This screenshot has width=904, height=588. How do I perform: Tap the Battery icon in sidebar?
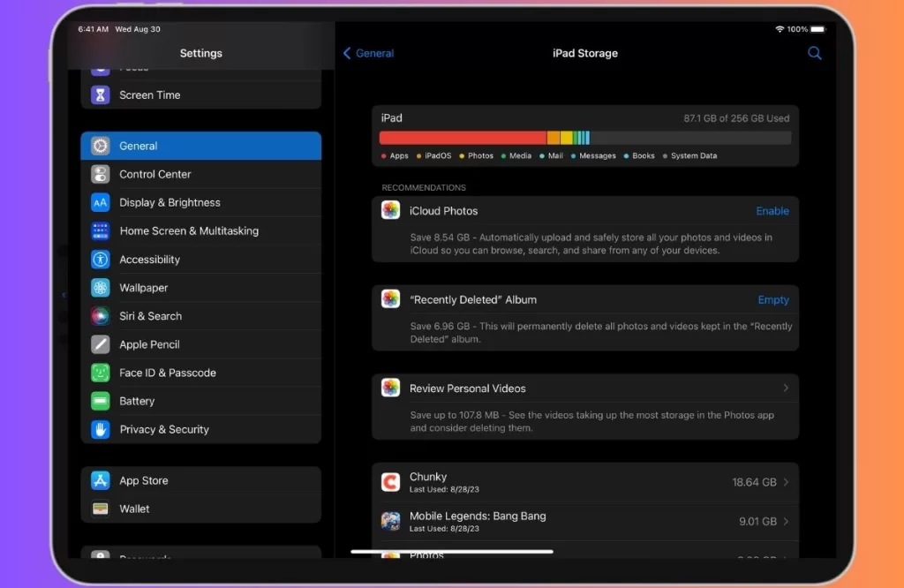tap(101, 401)
